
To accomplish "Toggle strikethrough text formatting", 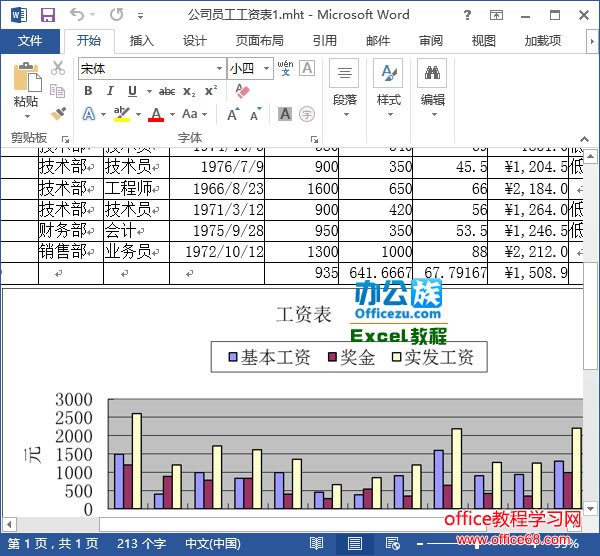I will 166,91.
